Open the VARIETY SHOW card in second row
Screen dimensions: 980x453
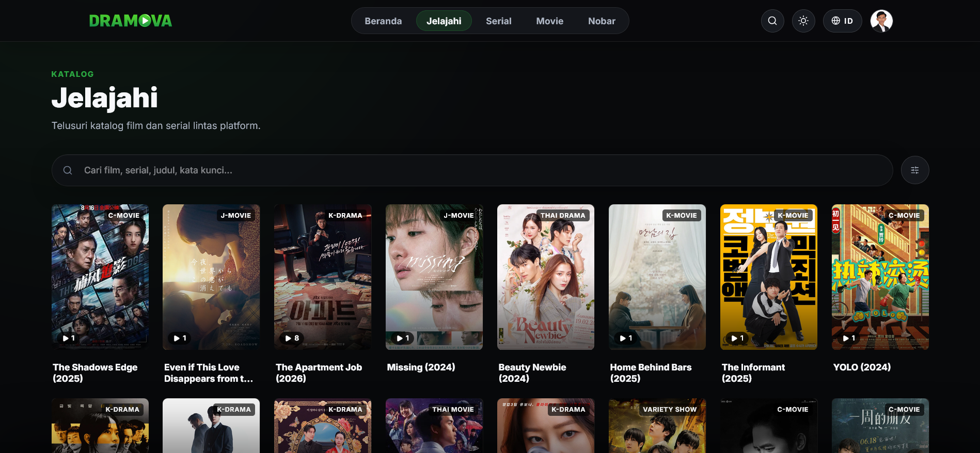657,426
